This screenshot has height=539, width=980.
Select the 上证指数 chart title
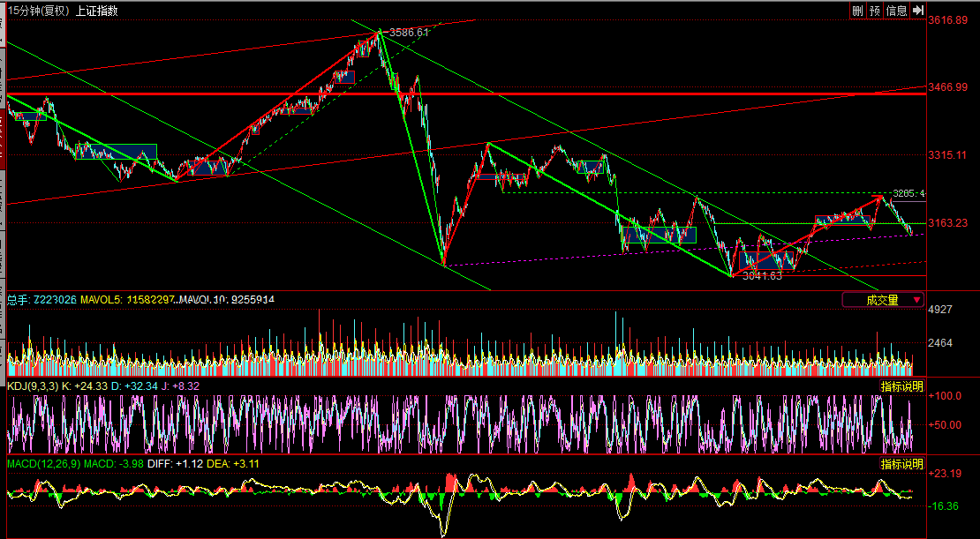96,11
